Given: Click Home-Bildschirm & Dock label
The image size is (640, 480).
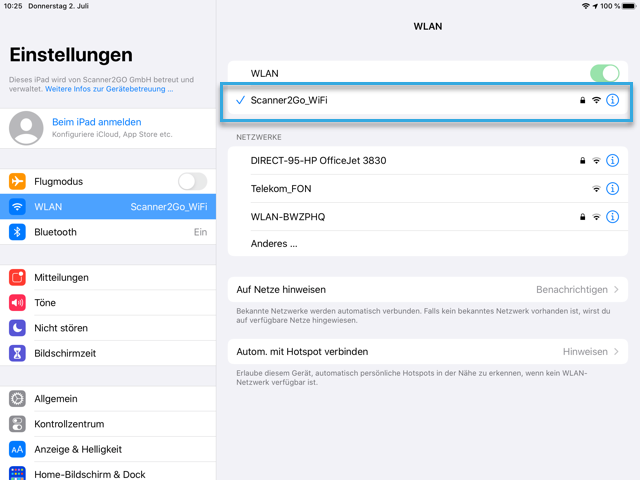Looking at the screenshot, I should tap(90, 474).
